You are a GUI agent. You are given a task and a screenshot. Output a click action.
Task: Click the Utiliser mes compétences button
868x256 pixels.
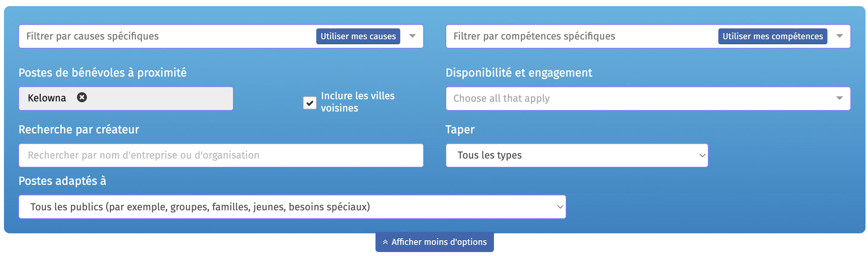tap(773, 36)
